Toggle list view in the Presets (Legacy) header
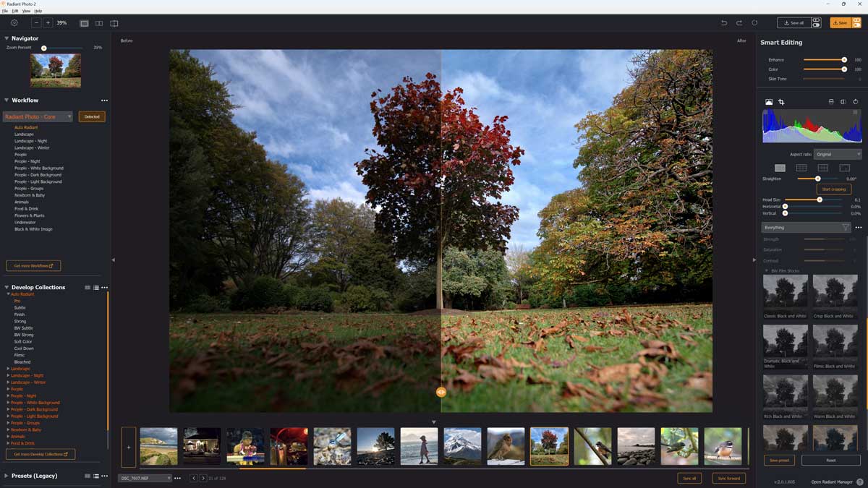 coord(96,476)
